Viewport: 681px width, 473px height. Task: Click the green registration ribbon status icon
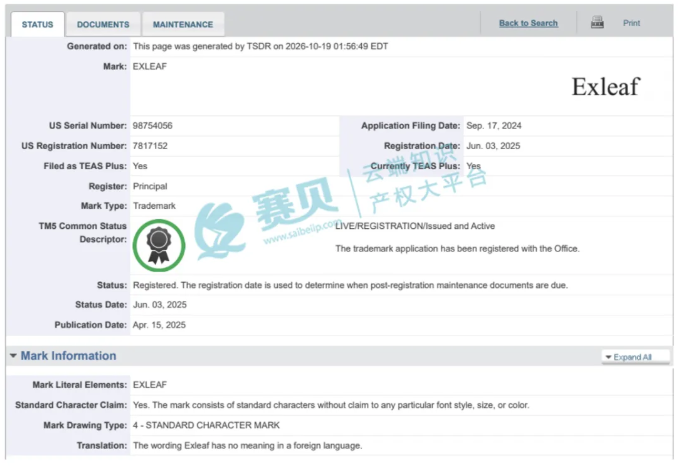[159, 246]
